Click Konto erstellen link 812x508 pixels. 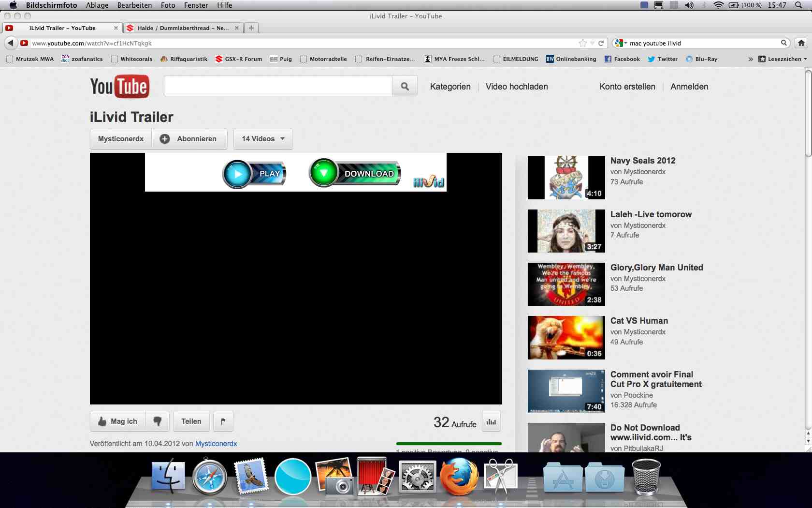pyautogui.click(x=627, y=87)
